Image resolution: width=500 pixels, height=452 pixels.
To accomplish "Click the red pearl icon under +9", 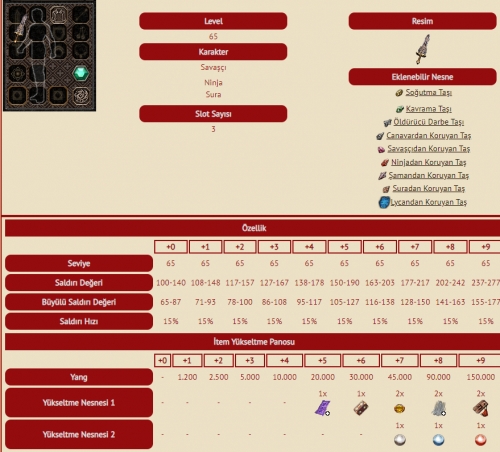I will coord(480,440).
